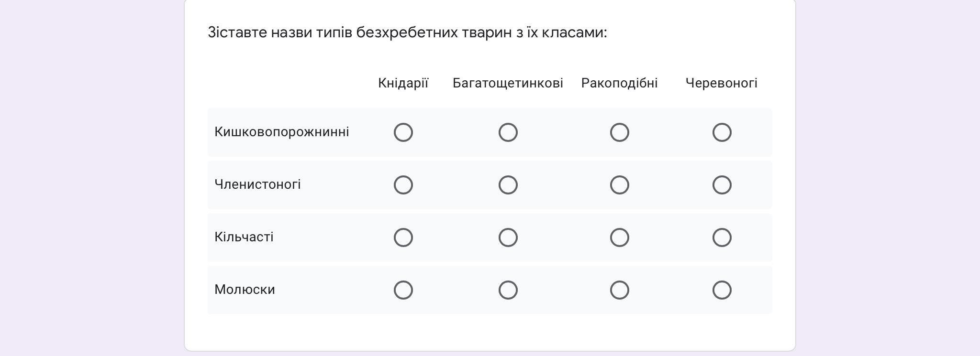Select Багатощетинкові for Кишковопорожнинні row
The image size is (980, 356).
tap(508, 132)
